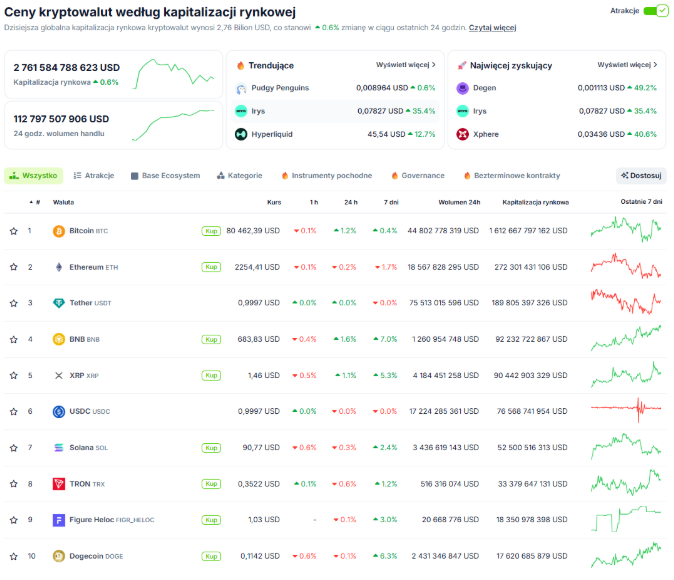Star the USDC row

pyautogui.click(x=14, y=411)
